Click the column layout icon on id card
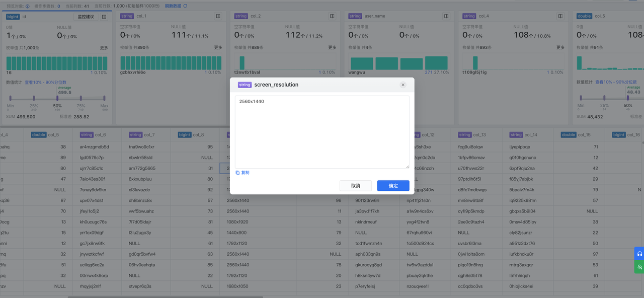The image size is (644, 298). [x=104, y=17]
